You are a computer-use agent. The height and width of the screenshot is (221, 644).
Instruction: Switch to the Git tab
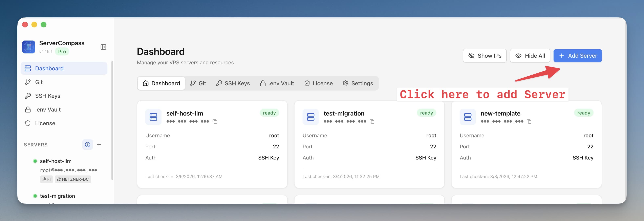(x=198, y=83)
